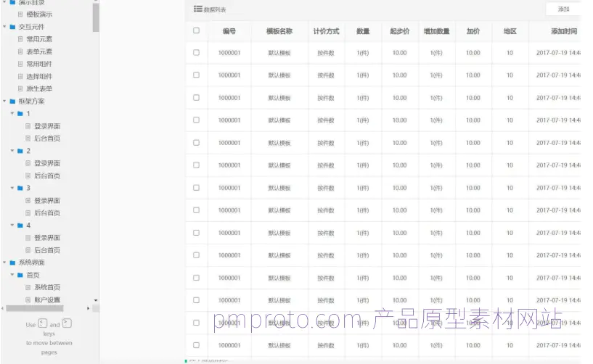This screenshot has width=593, height=364.
Task: Click the 交互元件 folder icon
Action: point(12,27)
